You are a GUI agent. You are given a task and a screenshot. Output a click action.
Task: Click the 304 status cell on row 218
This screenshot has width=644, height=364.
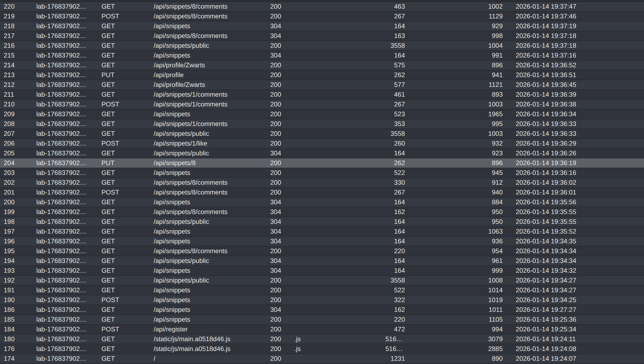276,26
